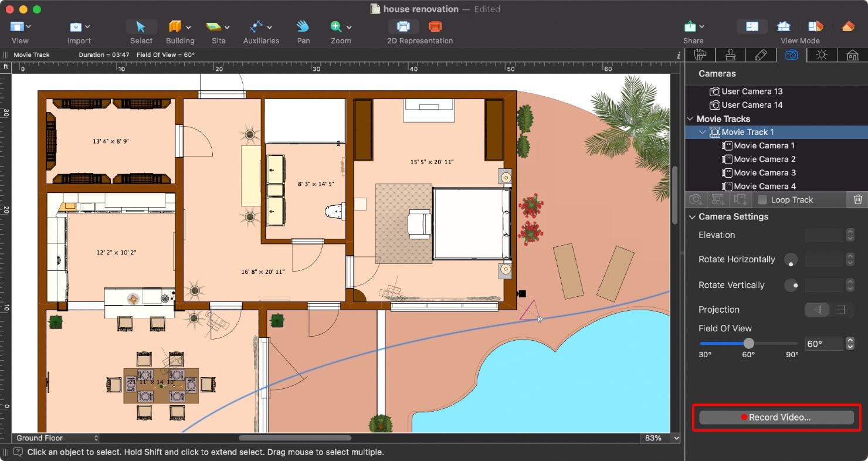Open the Auxiliaries tool
Screen dimensions: 868x461
258,26
